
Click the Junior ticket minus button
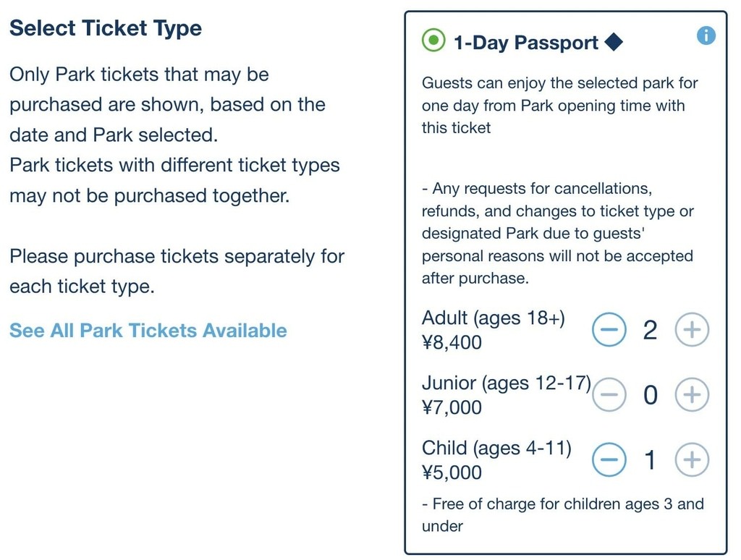point(609,394)
